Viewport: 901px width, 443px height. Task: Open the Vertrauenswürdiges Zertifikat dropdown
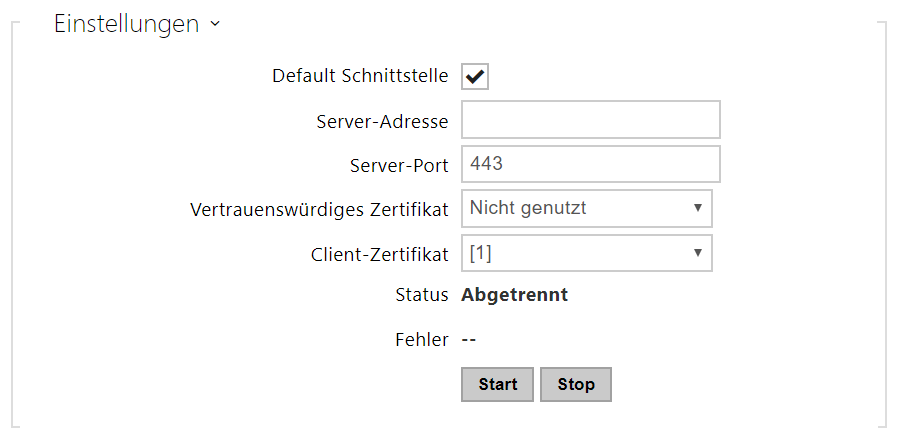pos(585,209)
